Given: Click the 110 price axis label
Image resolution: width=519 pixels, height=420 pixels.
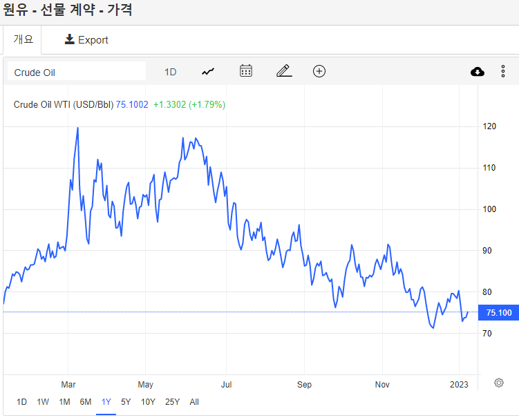Looking at the screenshot, I should point(489,168).
